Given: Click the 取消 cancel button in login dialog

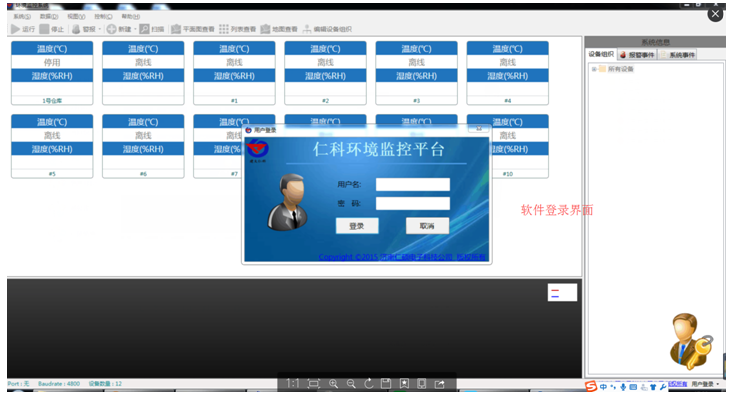Looking at the screenshot, I should coord(427,226).
